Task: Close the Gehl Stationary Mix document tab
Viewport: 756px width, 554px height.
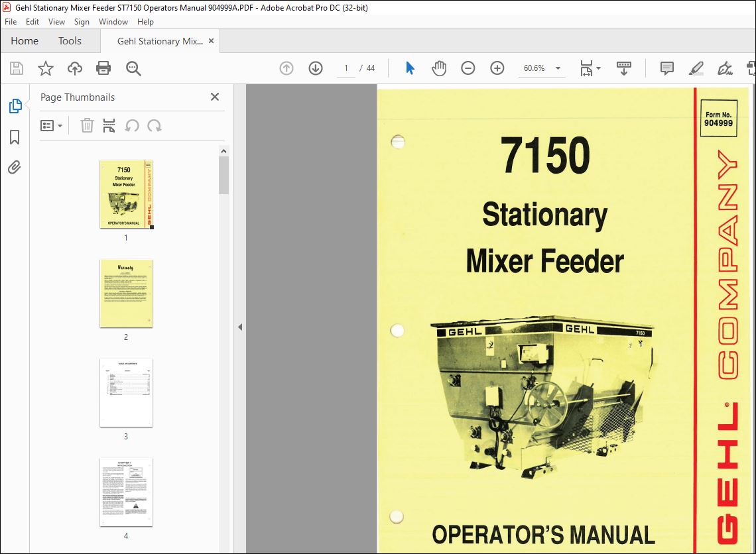Action: [211, 41]
